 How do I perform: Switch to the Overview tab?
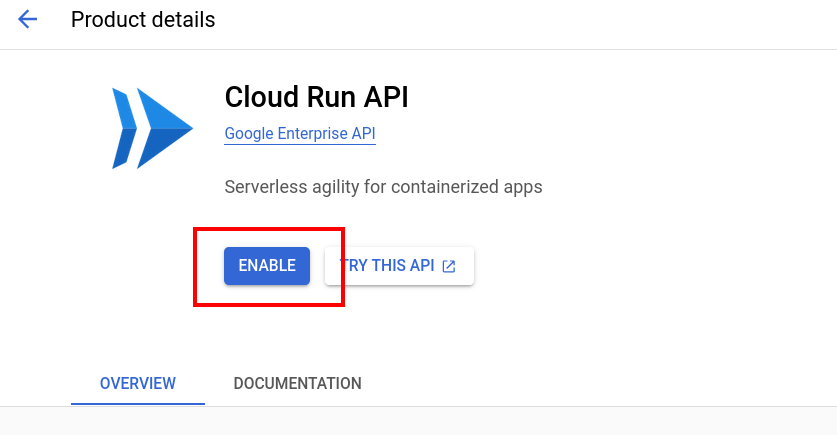[138, 383]
